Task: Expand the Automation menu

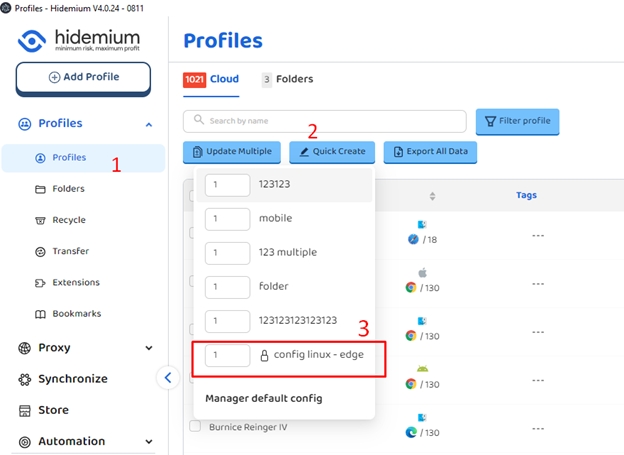Action: [x=149, y=441]
